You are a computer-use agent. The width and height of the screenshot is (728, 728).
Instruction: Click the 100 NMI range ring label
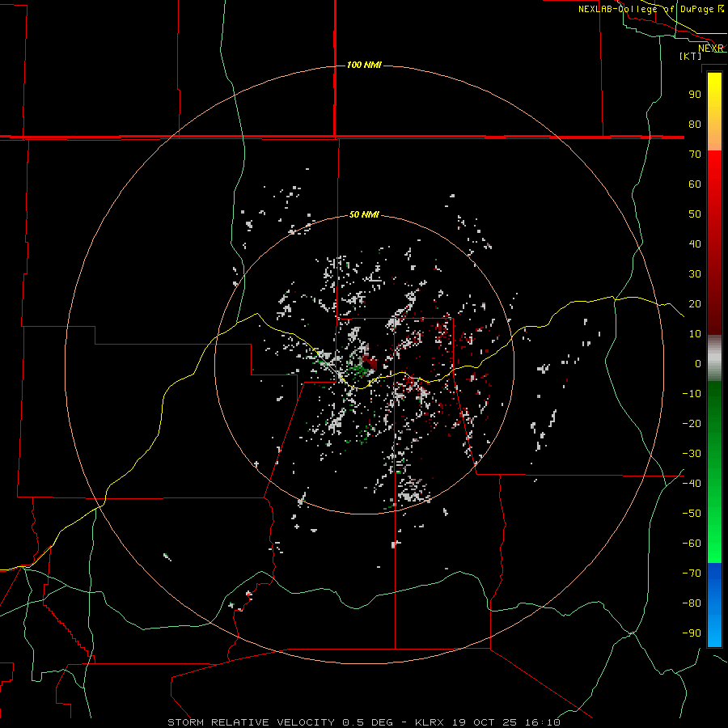(x=364, y=65)
